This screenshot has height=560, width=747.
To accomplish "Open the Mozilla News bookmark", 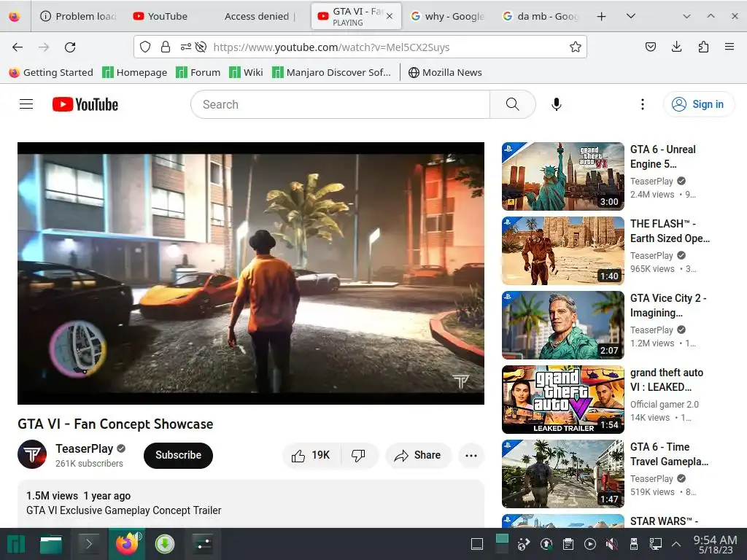I will click(x=445, y=72).
